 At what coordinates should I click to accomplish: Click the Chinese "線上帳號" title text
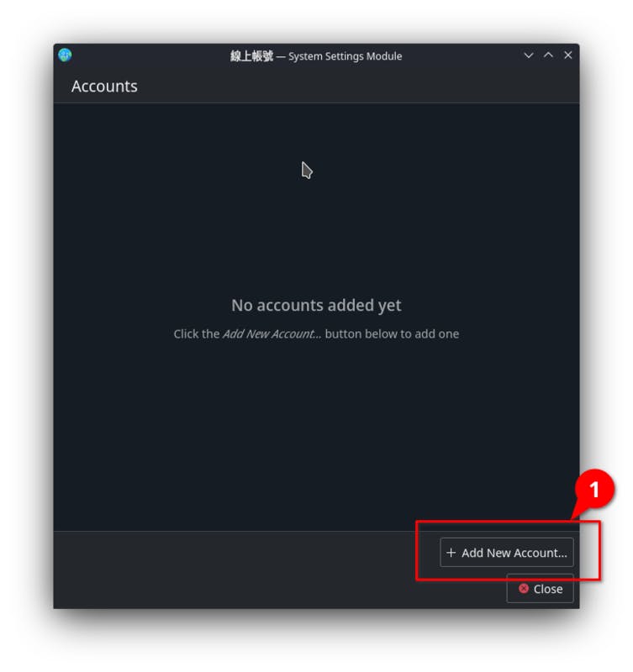[x=251, y=56]
